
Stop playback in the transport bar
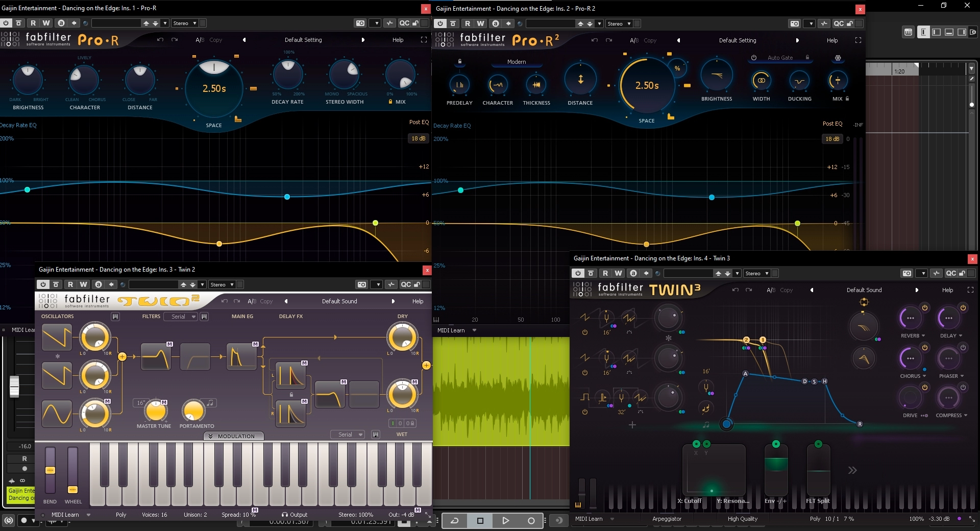pos(480,521)
